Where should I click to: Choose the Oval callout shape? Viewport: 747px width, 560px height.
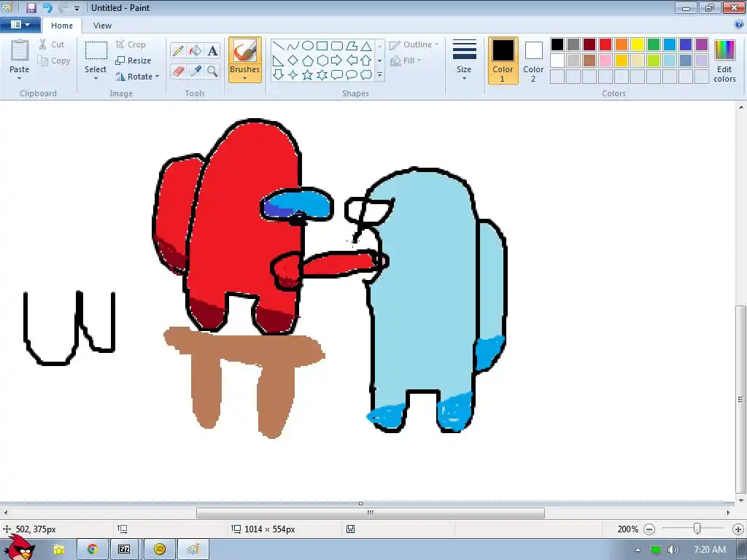[352, 75]
